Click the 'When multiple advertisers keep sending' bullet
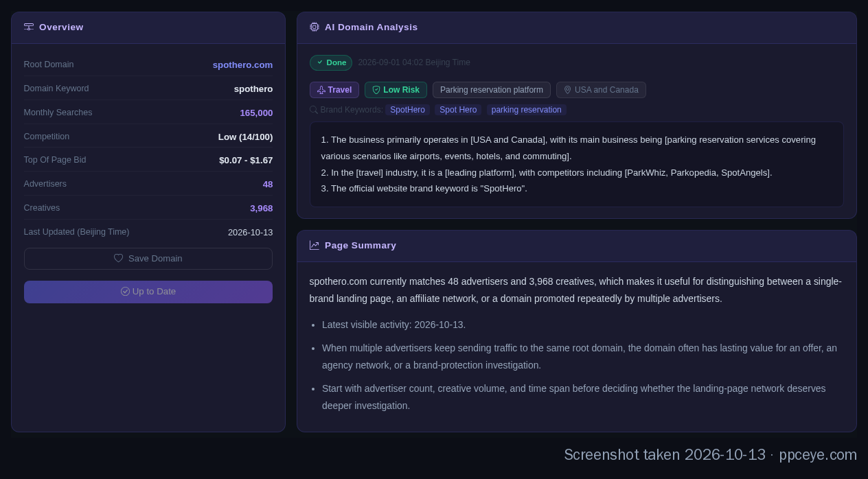868x479 pixels. click(x=580, y=356)
